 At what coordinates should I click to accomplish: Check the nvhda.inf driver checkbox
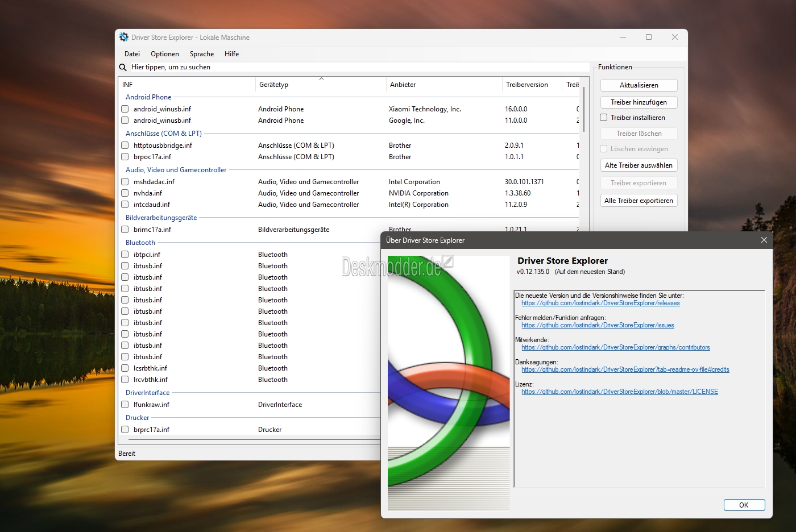tap(125, 193)
